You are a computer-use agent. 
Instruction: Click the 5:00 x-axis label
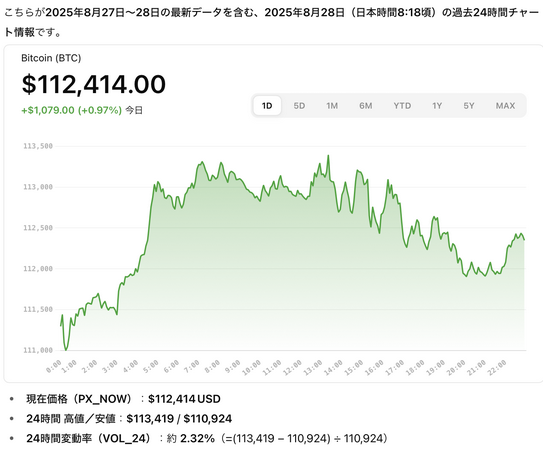tap(151, 367)
